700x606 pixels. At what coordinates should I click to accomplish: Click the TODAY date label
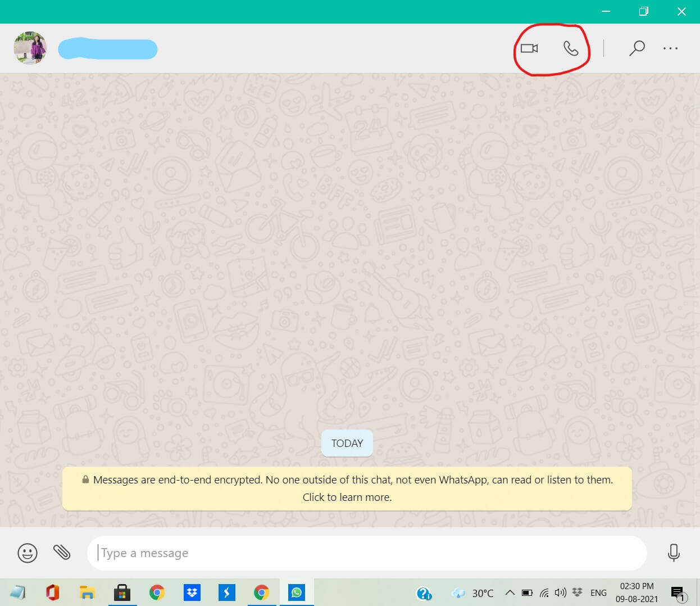(x=347, y=443)
